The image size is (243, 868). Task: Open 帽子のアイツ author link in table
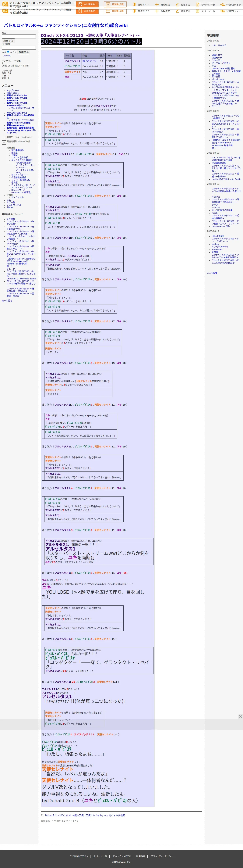(89, 61)
